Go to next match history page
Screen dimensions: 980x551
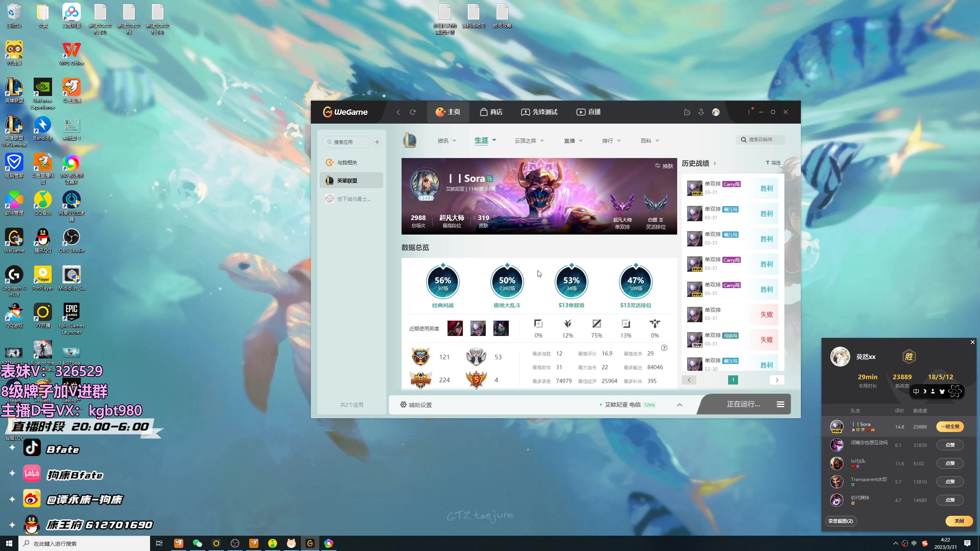(x=777, y=380)
